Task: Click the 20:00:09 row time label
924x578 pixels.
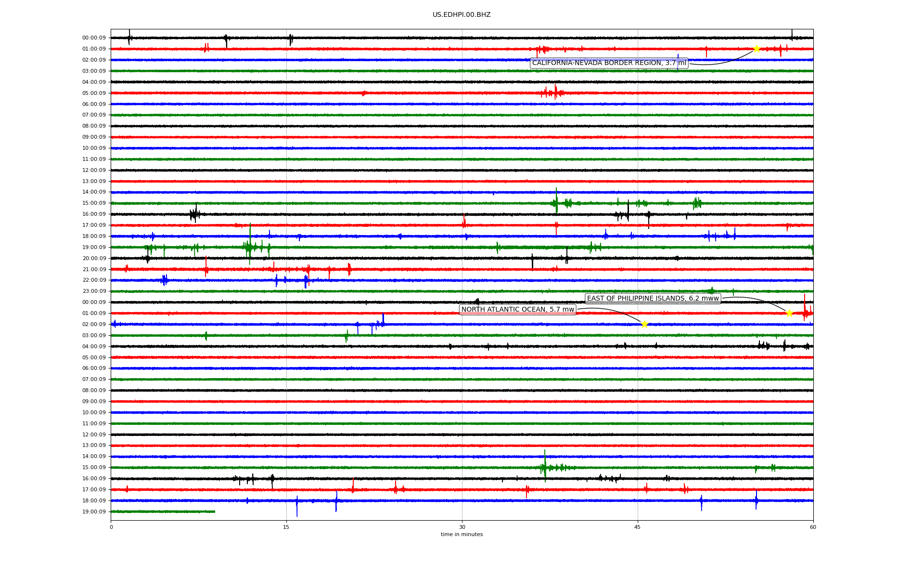Action: (94, 258)
